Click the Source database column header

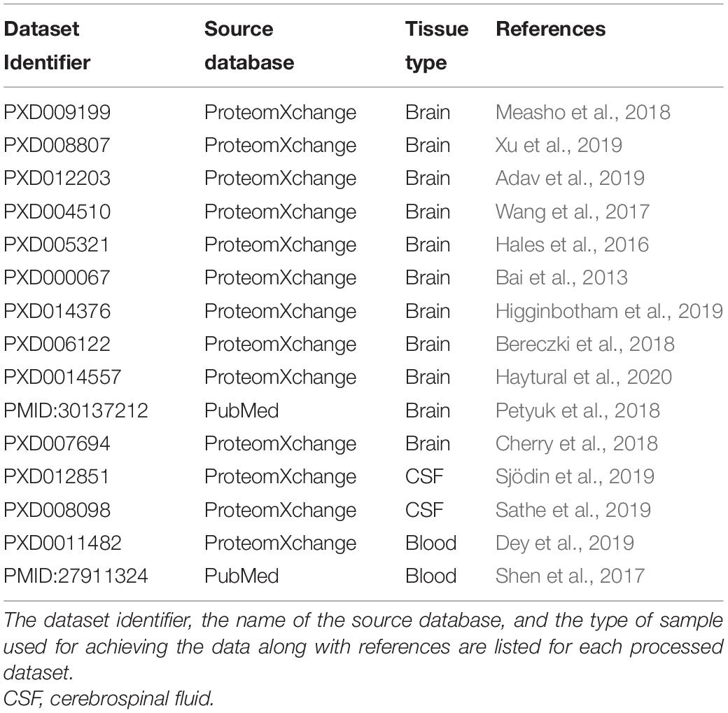click(x=249, y=46)
